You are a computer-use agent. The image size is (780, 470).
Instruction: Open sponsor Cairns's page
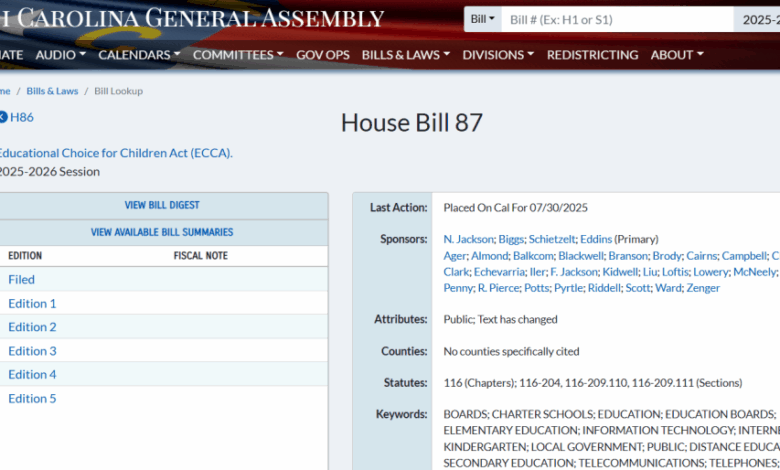pyautogui.click(x=701, y=256)
